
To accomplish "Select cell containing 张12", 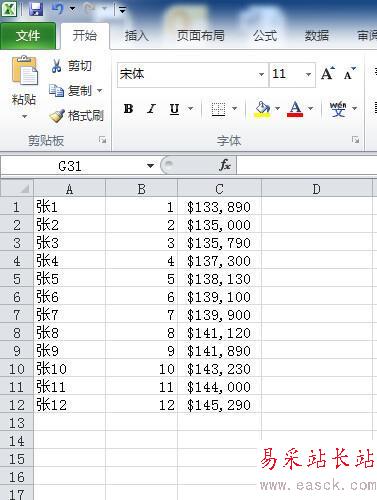I will pyautogui.click(x=69, y=405).
